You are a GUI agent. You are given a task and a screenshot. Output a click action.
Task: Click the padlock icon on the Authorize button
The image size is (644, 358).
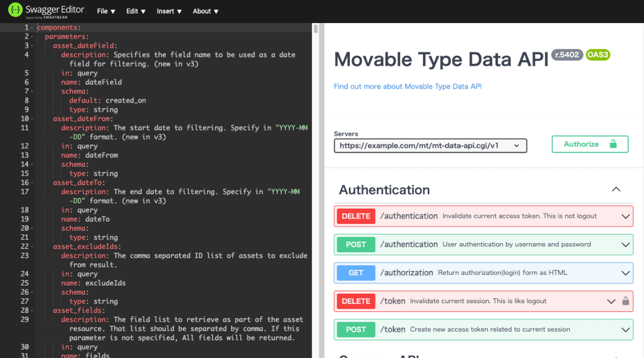click(x=613, y=144)
